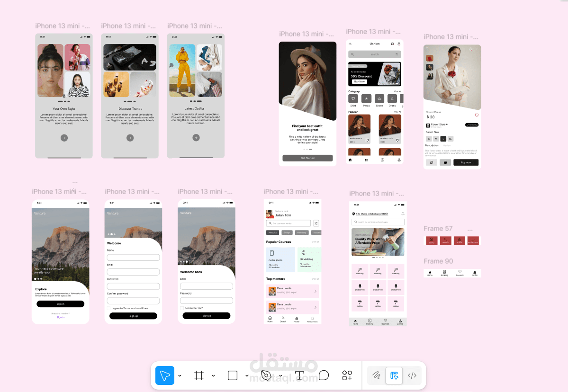
Task: Click the sign up button under Terms checkbox
Action: [133, 316]
